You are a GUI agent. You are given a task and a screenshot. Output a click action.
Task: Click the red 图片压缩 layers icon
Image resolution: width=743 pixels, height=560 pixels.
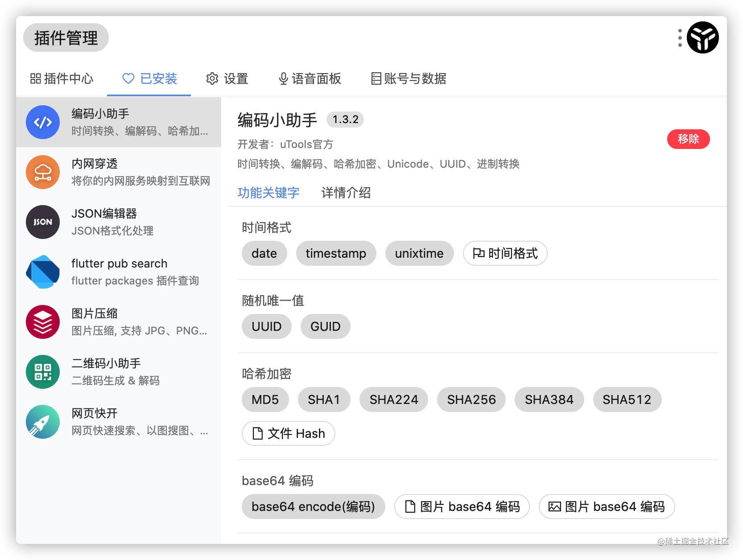(43, 322)
